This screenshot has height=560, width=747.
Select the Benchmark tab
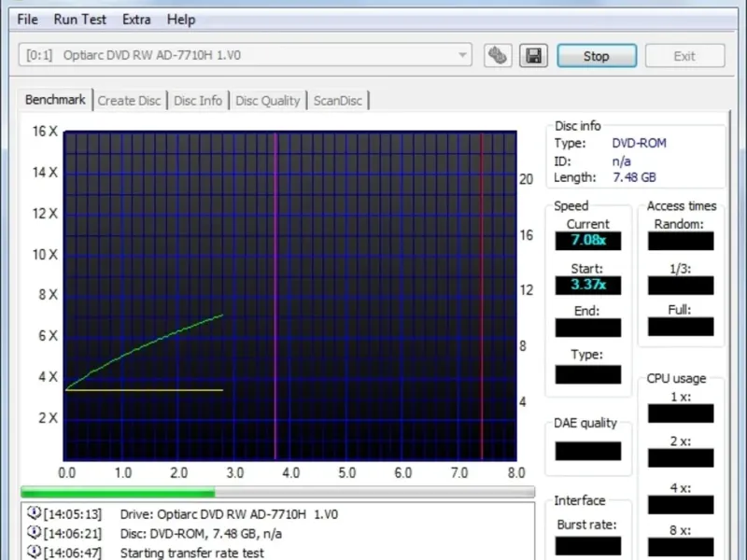coord(55,100)
